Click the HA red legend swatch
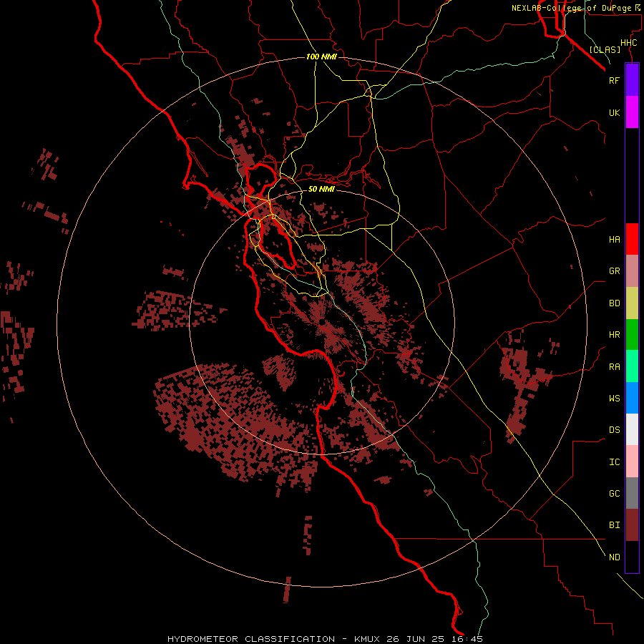This screenshot has width=644, height=644. [632, 239]
